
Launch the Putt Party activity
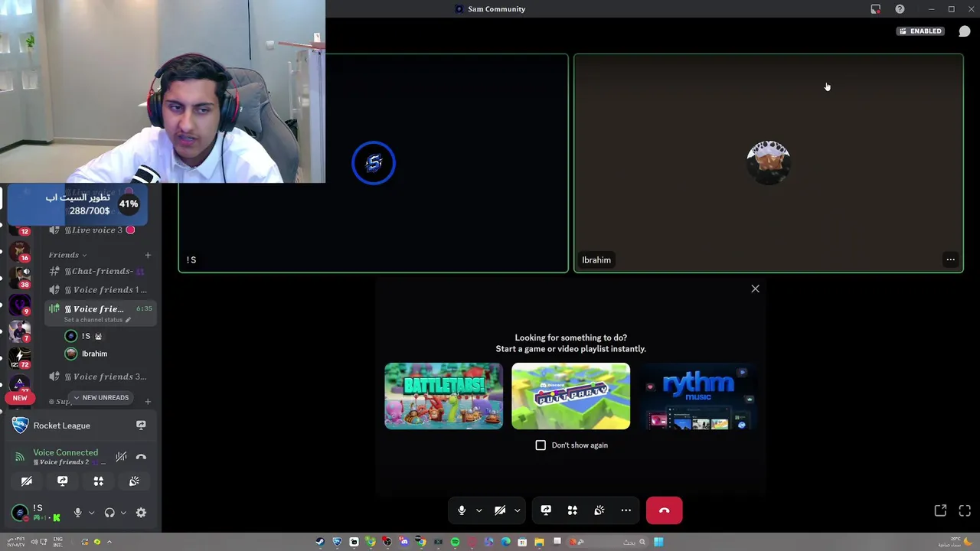(570, 396)
